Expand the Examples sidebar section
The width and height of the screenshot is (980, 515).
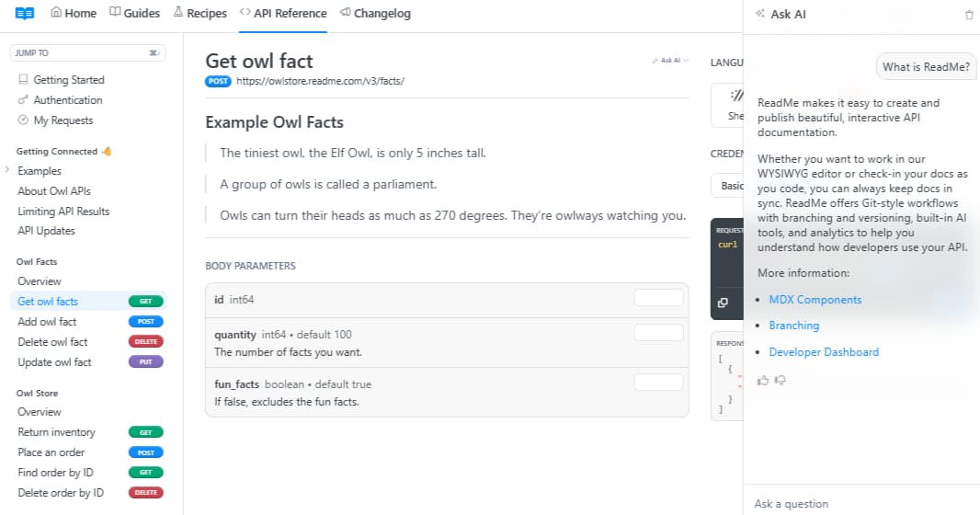tap(7, 171)
